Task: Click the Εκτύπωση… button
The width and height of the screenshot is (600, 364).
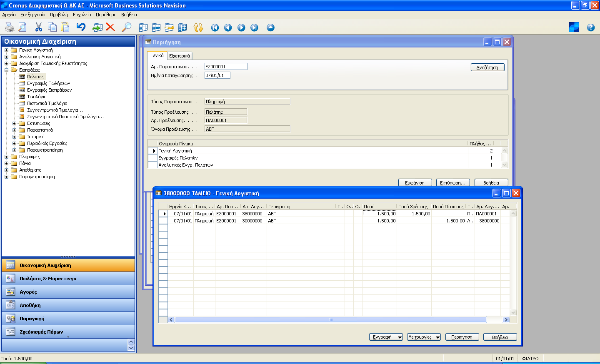Action: 453,183
